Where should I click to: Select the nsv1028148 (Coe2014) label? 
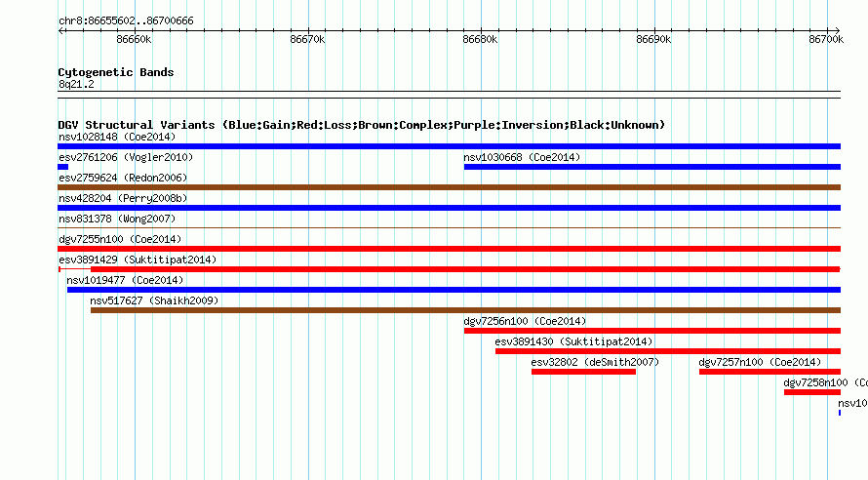117,137
